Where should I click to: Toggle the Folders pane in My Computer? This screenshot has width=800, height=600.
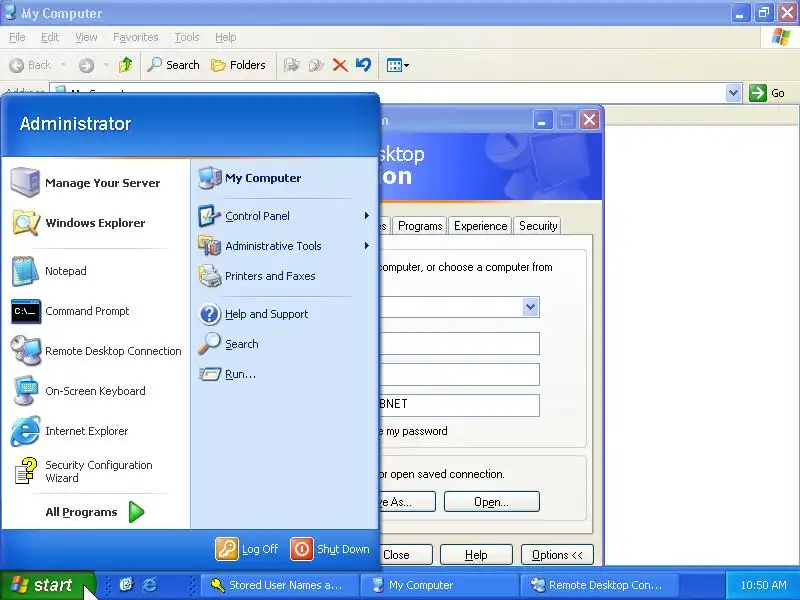(x=239, y=65)
